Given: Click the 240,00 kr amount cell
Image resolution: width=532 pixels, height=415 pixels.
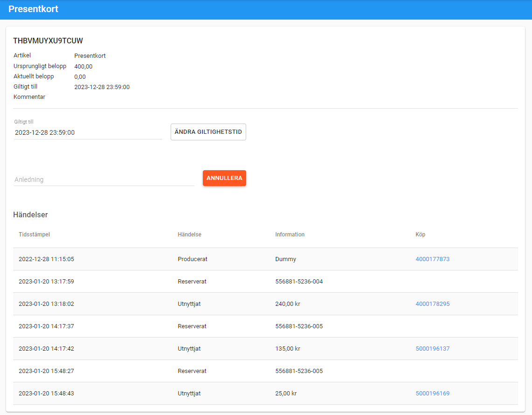Looking at the screenshot, I should tap(288, 304).
